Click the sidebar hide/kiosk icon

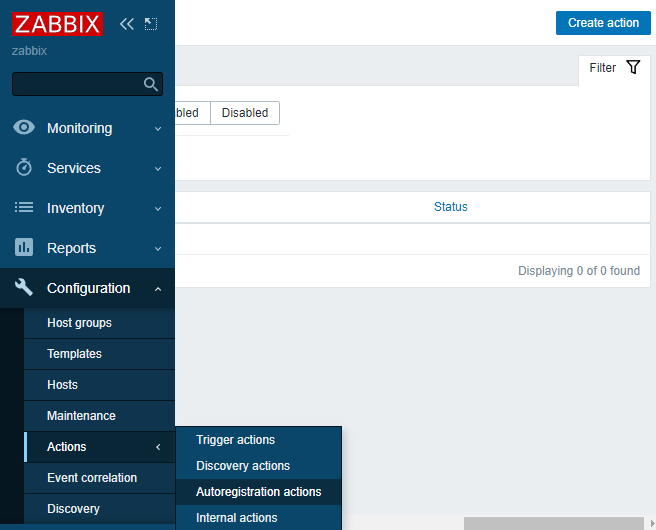pyautogui.click(x=151, y=23)
